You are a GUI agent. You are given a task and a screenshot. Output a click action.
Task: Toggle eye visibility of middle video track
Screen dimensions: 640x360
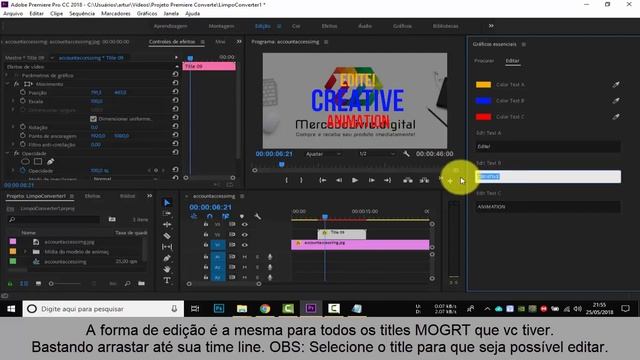(x=244, y=235)
